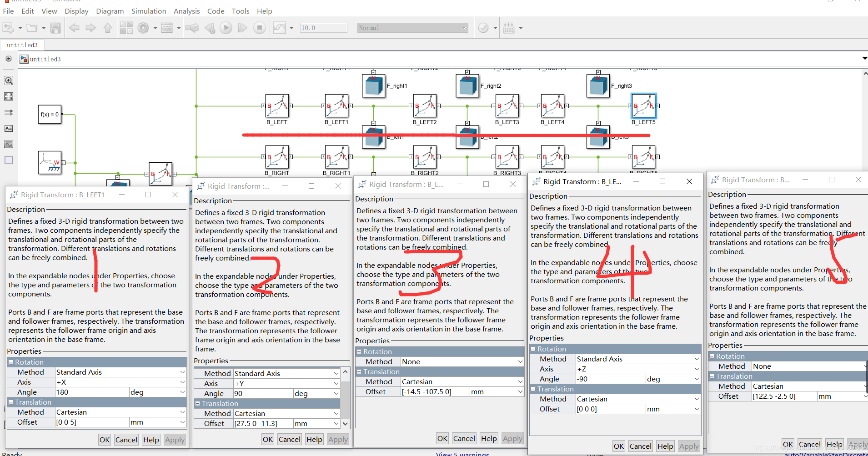This screenshot has height=456, width=868.
Task: Open the Analysis menu
Action: 187,11
